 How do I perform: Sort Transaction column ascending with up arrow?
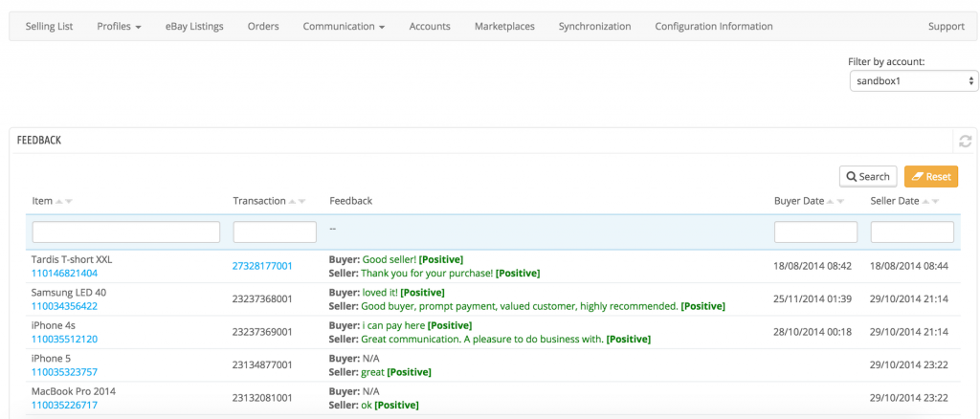(293, 201)
